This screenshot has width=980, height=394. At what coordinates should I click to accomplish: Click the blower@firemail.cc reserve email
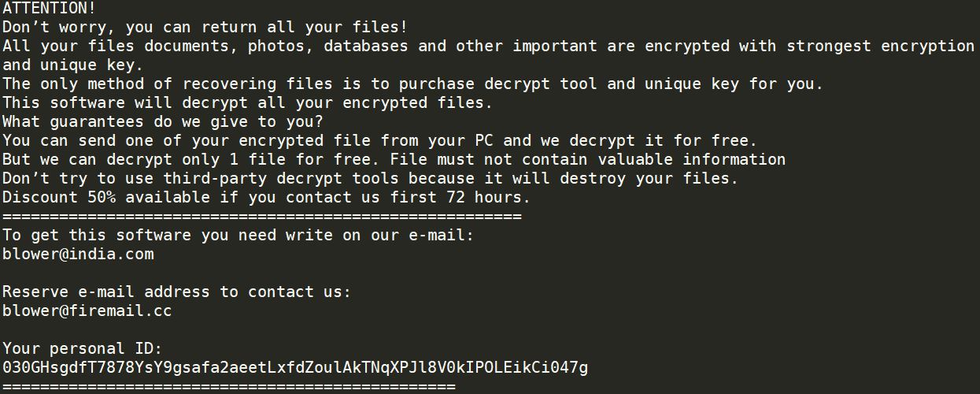point(87,310)
